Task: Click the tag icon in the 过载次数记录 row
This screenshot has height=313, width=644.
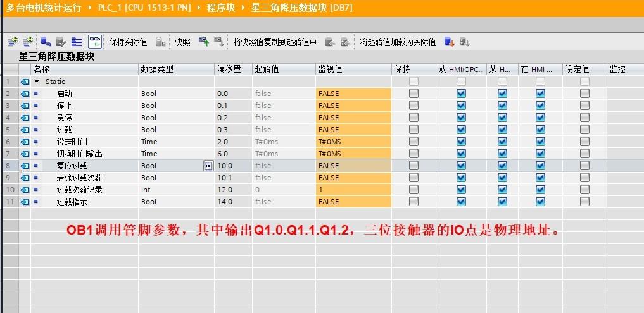Action: pyautogui.click(x=25, y=190)
